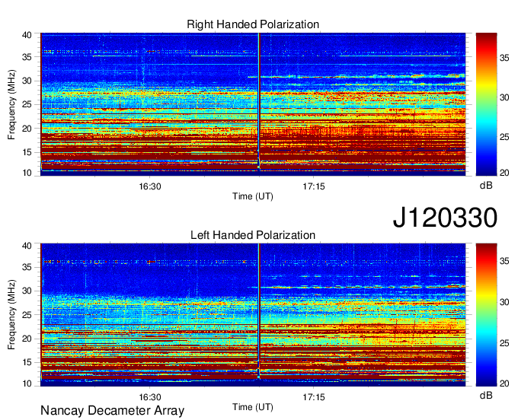Click the dB label under bottom color bar
The height and width of the screenshot is (420, 518).
point(486,395)
